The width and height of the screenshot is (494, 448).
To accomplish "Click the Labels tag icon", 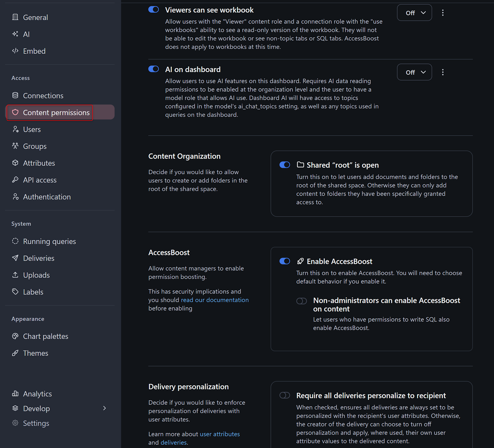I will point(15,292).
